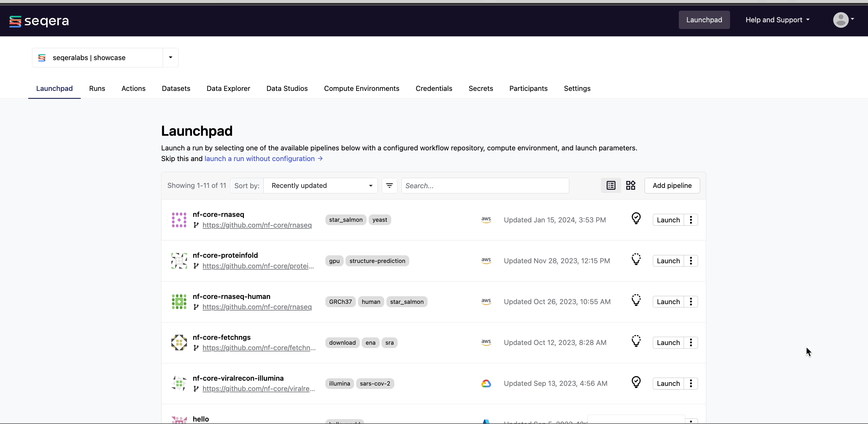The width and height of the screenshot is (868, 424).
Task: Select the Launchpad workspace tab
Action: pos(54,88)
